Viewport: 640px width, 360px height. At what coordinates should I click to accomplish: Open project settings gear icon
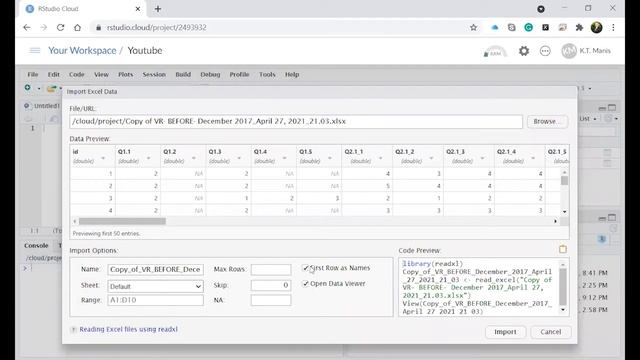tap(524, 51)
